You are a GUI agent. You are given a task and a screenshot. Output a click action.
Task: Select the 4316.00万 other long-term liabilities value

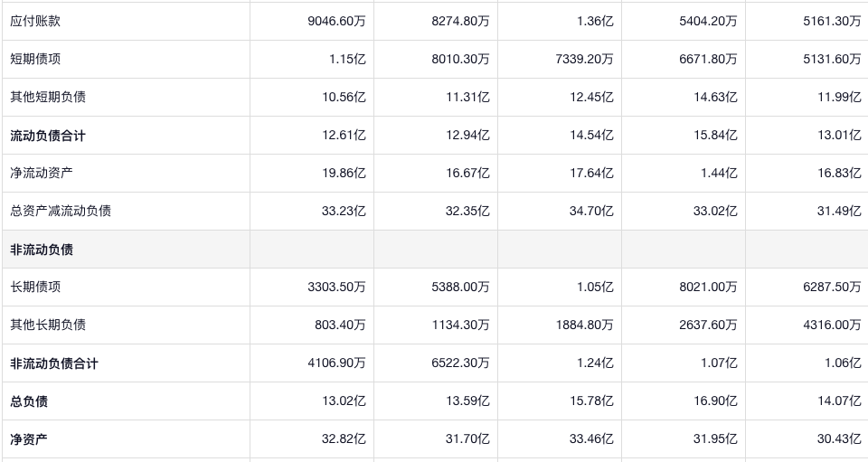pos(832,325)
